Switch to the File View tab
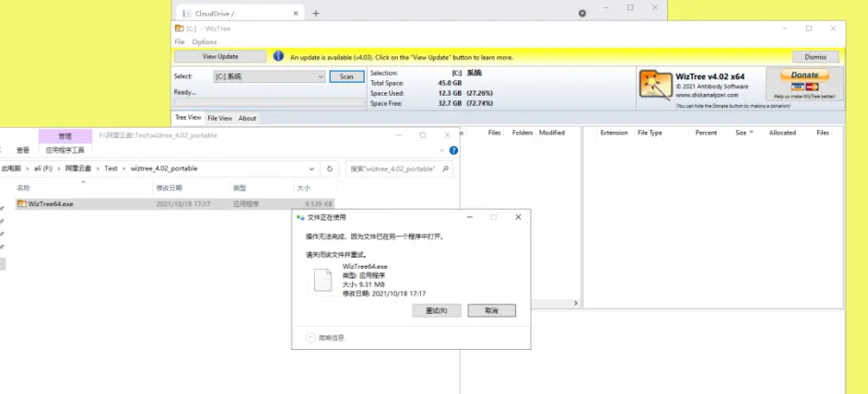The height and width of the screenshot is (394, 868). point(220,119)
